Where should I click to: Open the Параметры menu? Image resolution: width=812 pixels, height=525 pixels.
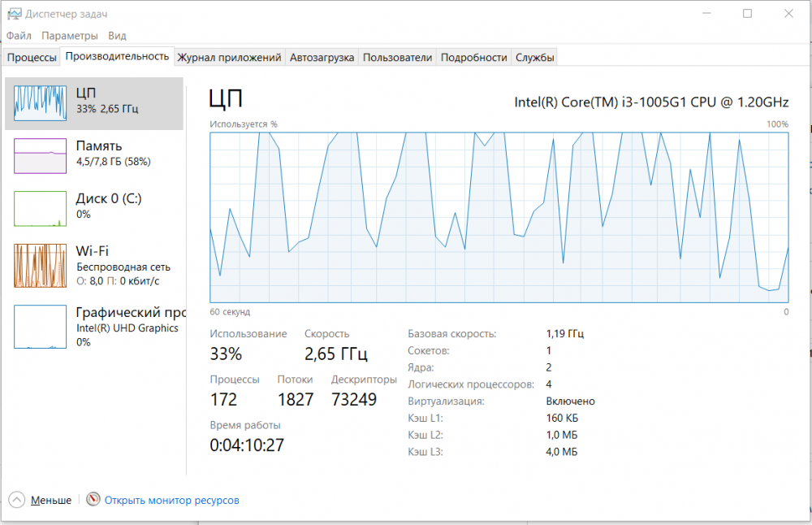pyautogui.click(x=69, y=36)
